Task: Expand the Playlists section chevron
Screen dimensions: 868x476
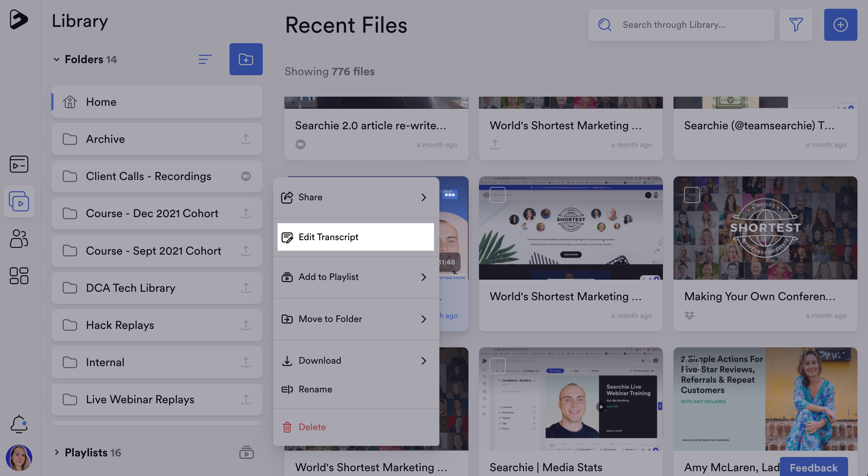Action: 56,452
